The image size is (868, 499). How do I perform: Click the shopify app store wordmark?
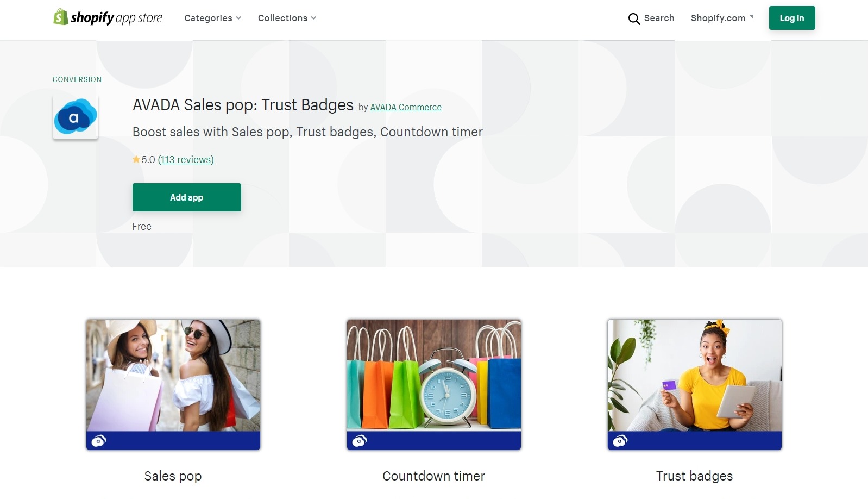pyautogui.click(x=117, y=18)
